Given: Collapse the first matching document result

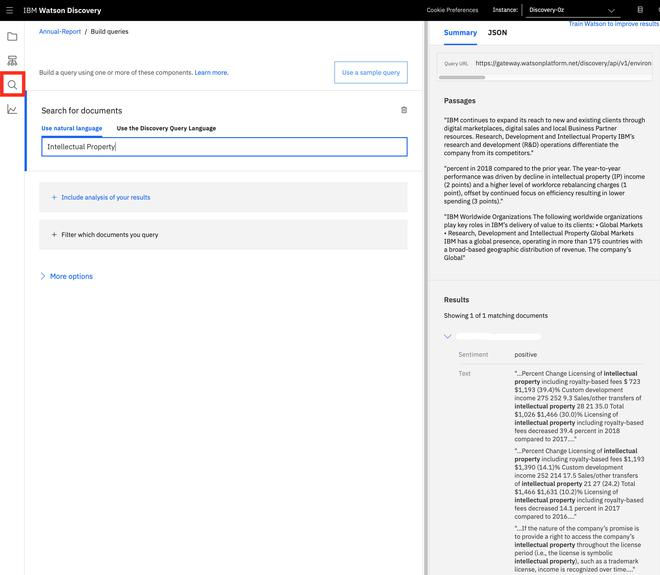Looking at the screenshot, I should pyautogui.click(x=447, y=336).
